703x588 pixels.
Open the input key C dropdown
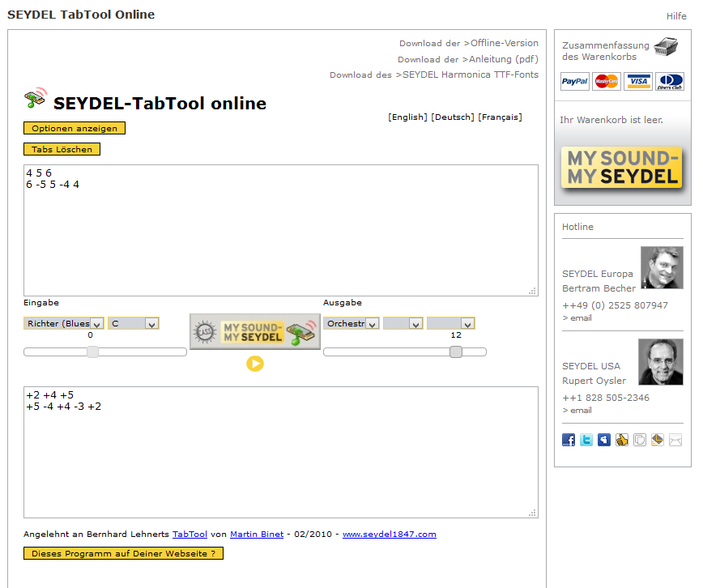tap(134, 323)
